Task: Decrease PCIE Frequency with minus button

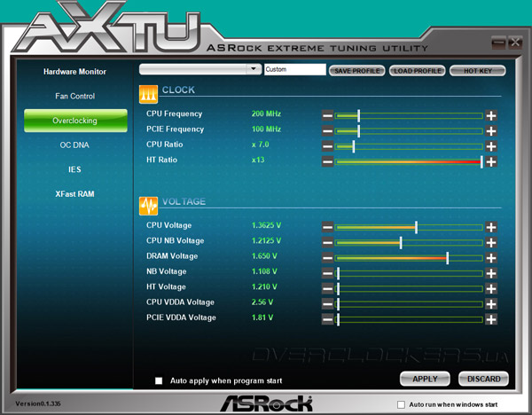Action: tap(327, 131)
